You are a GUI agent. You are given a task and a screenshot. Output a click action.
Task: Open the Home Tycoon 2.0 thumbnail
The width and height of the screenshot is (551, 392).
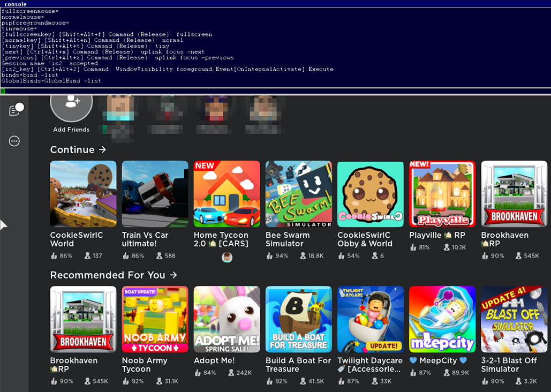coord(227,194)
